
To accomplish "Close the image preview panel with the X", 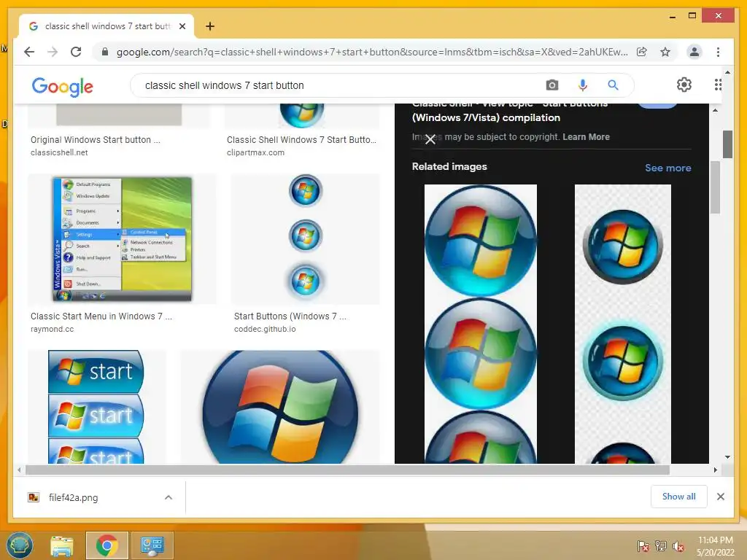I will tap(430, 139).
